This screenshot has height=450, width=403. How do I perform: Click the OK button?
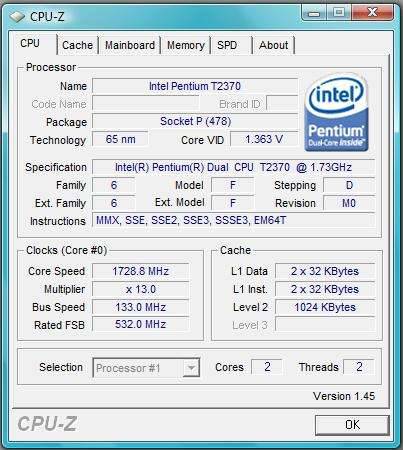pos(352,425)
